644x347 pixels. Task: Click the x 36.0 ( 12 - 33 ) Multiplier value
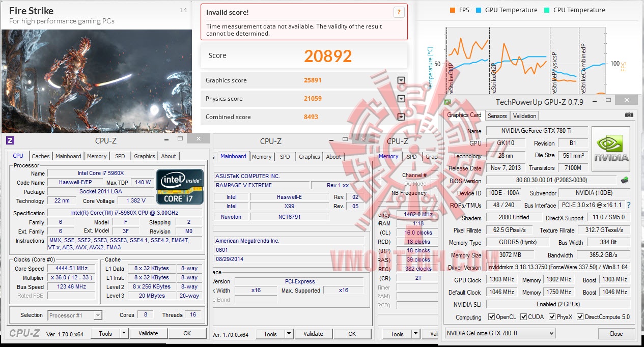tap(72, 278)
